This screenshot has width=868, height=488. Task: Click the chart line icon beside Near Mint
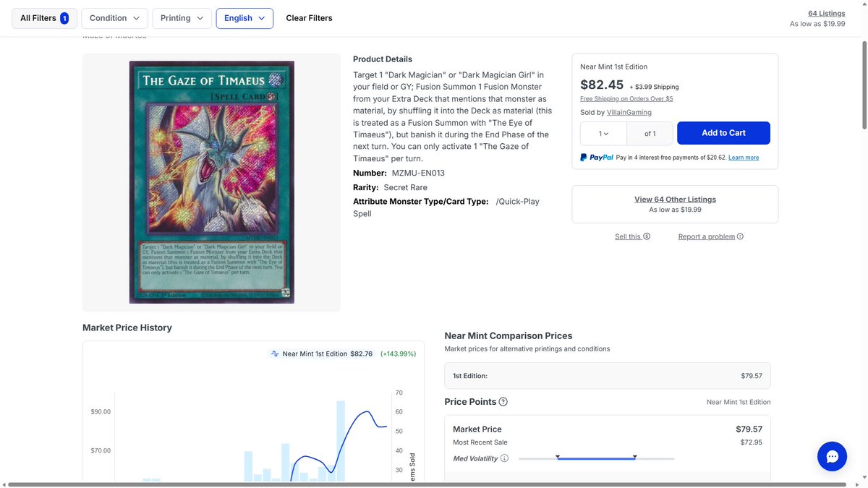pos(275,354)
